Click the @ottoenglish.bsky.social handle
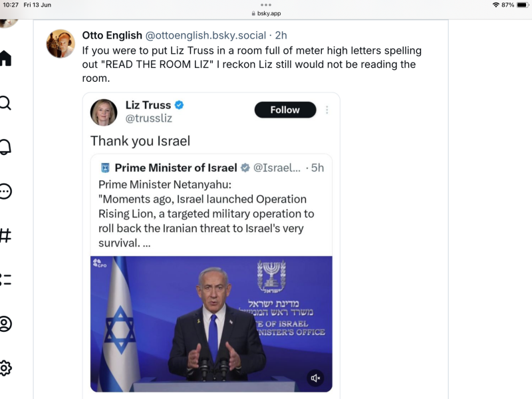 205,35
